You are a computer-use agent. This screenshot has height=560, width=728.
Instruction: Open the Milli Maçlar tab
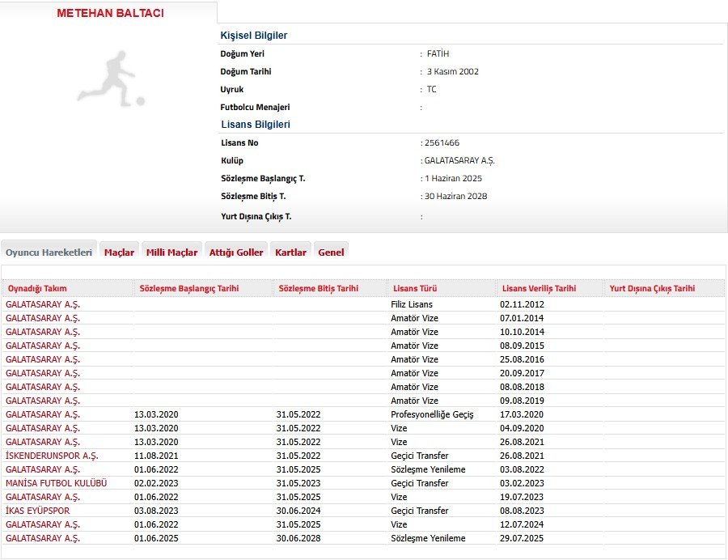pyautogui.click(x=171, y=252)
